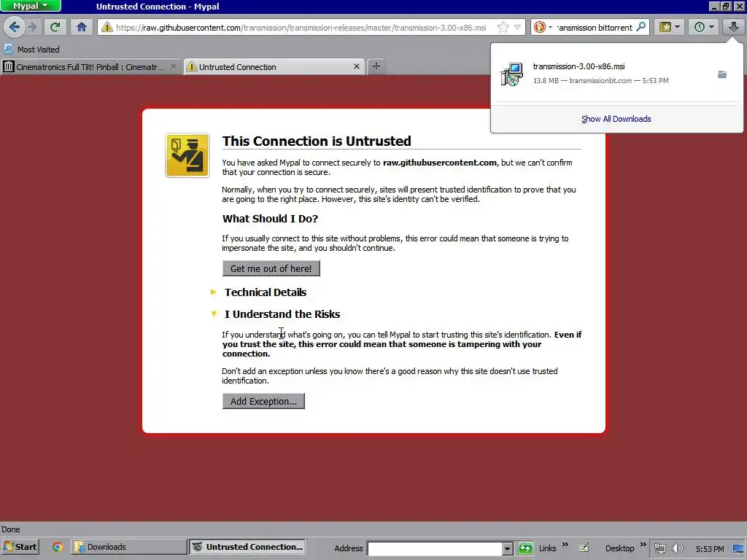Switch to the Downloads taskbar window
This screenshot has width=747, height=560.
pos(128,547)
